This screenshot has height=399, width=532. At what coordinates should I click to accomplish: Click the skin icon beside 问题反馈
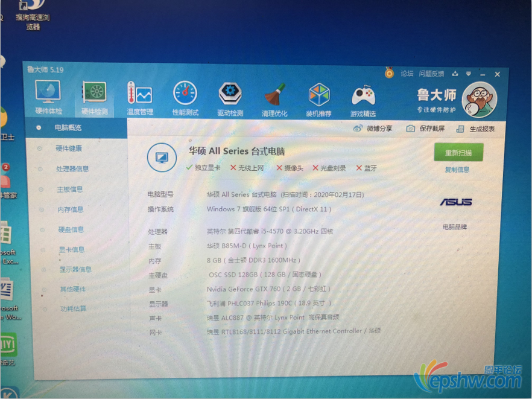click(x=455, y=74)
